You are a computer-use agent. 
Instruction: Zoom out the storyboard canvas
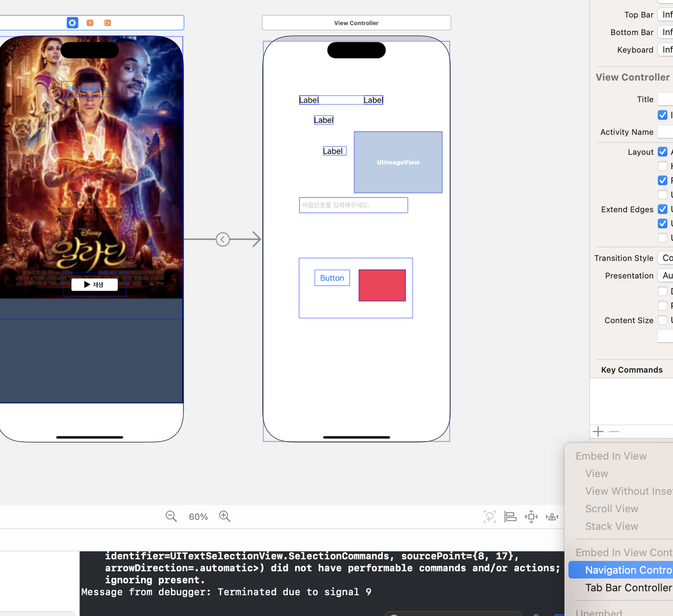[x=171, y=516]
